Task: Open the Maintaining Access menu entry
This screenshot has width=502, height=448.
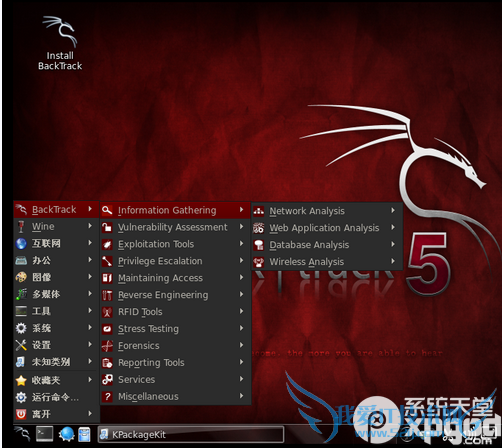Action: point(175,278)
